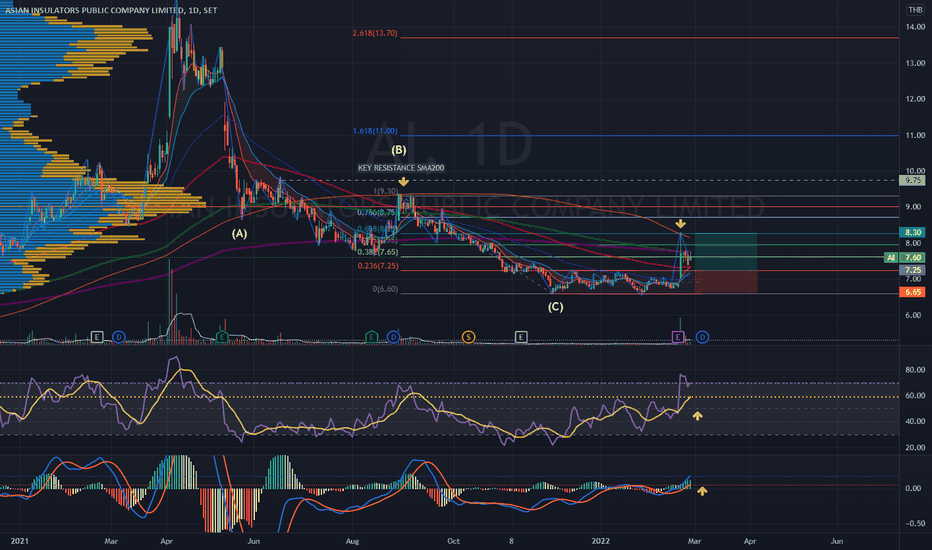Viewport: 932px width, 550px height.
Task: Select the yellow up arrow in the RSI pane
Action: (697, 416)
